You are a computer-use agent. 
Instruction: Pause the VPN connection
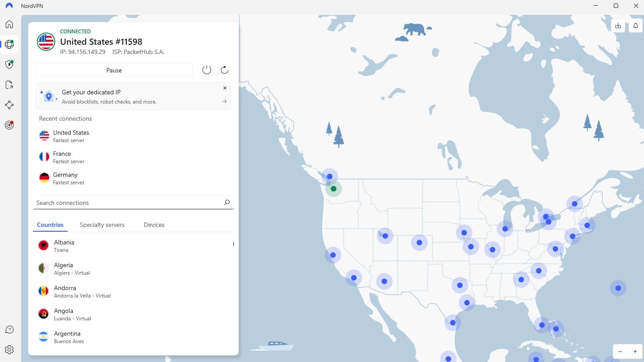click(x=114, y=70)
